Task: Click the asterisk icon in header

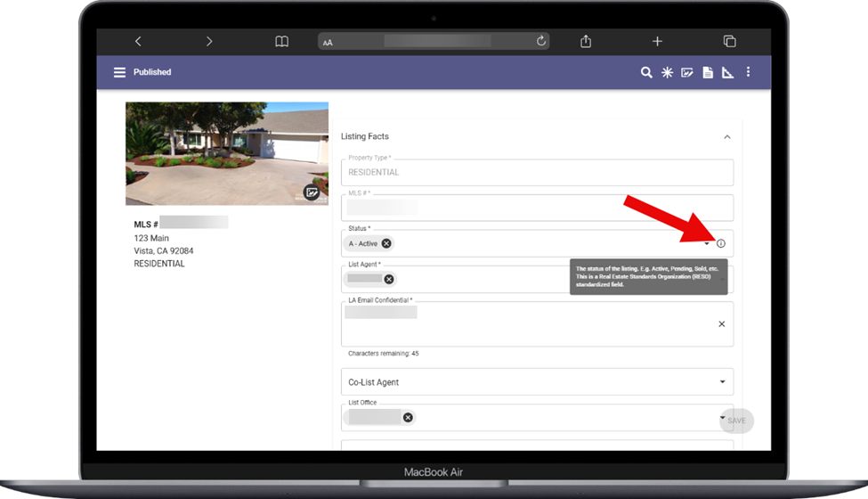Action: pos(667,72)
